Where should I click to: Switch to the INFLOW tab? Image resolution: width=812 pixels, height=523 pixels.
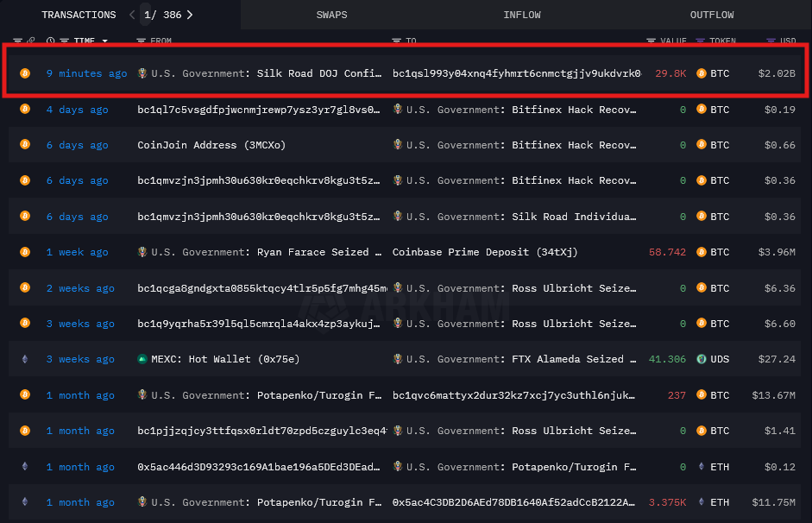522,15
